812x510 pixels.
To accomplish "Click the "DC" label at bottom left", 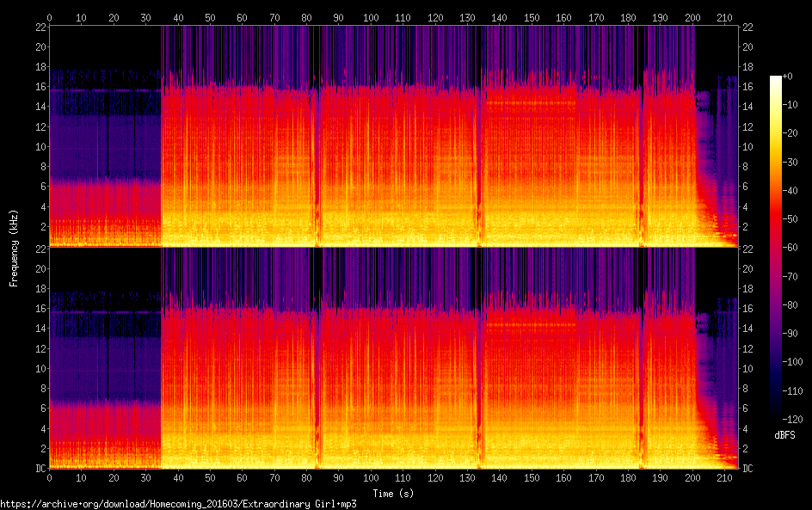I will tap(38, 469).
